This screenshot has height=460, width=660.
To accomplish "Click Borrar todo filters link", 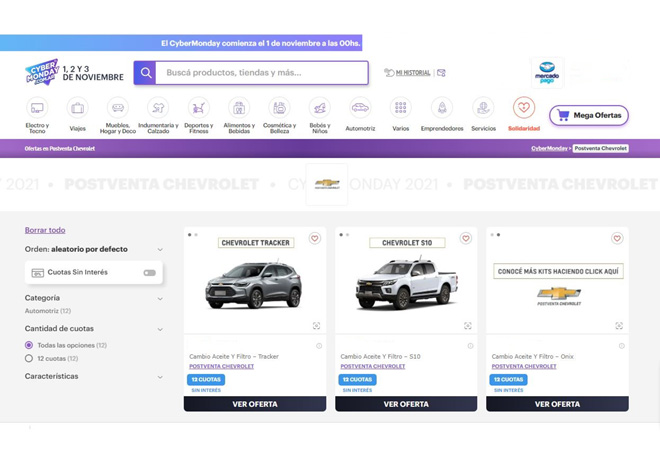I will click(x=45, y=230).
